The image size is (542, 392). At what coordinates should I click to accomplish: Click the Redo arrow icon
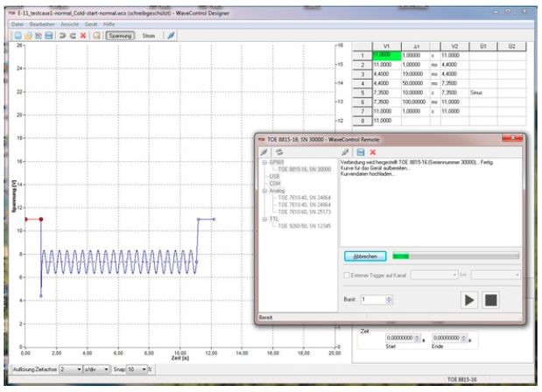pos(73,36)
